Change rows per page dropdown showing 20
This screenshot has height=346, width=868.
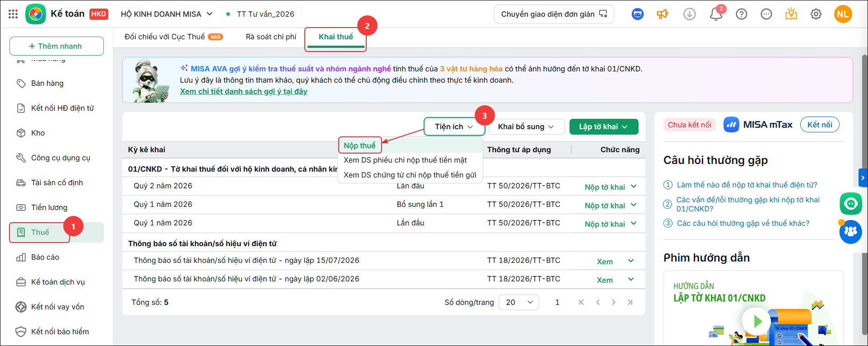coord(519,302)
